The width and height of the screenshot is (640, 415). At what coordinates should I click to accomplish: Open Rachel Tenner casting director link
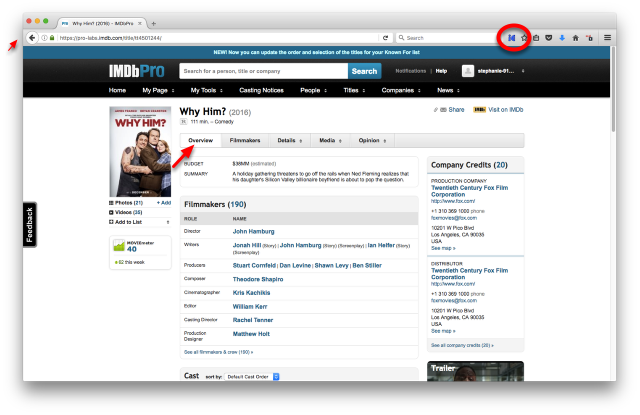coord(253,320)
